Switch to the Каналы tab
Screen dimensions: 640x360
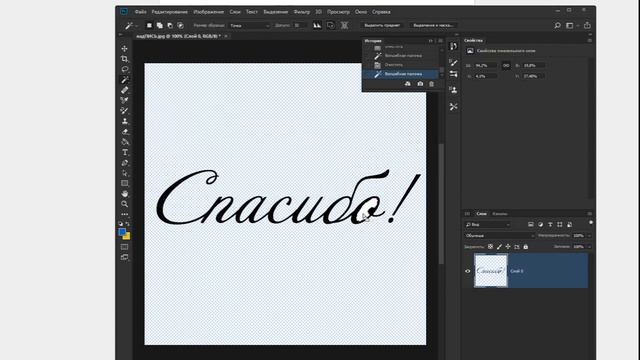coord(500,213)
